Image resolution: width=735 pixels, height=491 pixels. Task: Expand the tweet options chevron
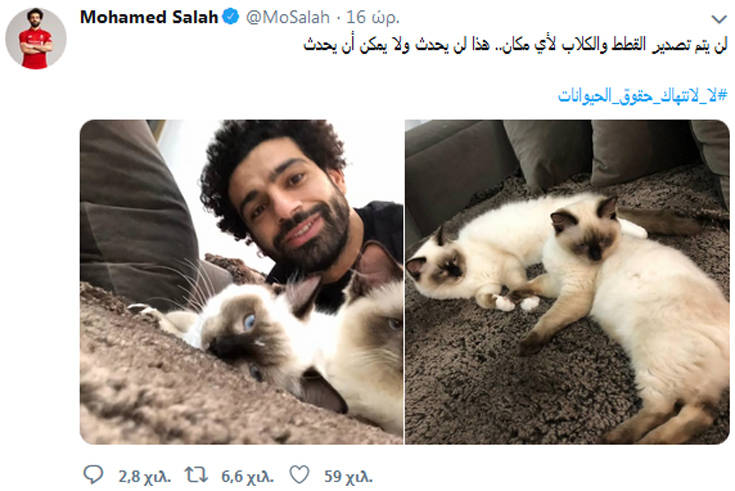click(719, 19)
